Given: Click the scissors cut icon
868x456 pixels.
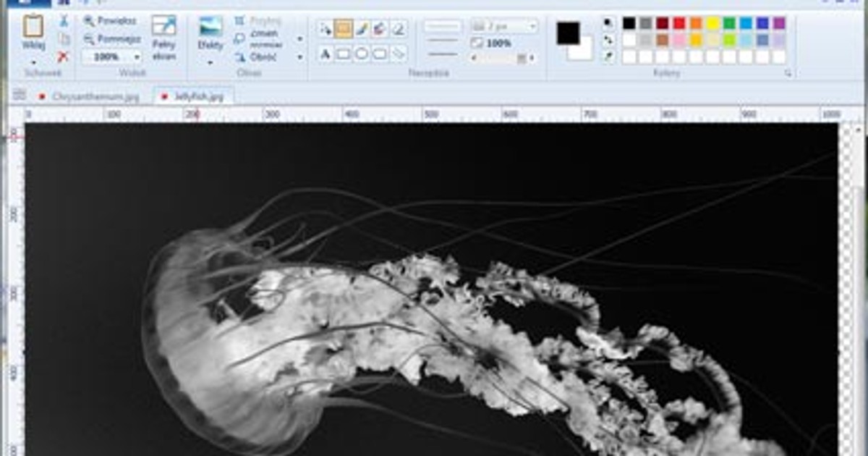Looking at the screenshot, I should 64,21.
